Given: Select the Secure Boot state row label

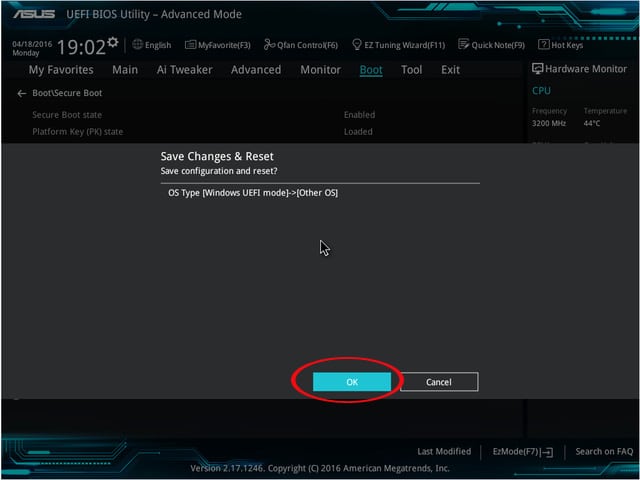Looking at the screenshot, I should (x=67, y=115).
